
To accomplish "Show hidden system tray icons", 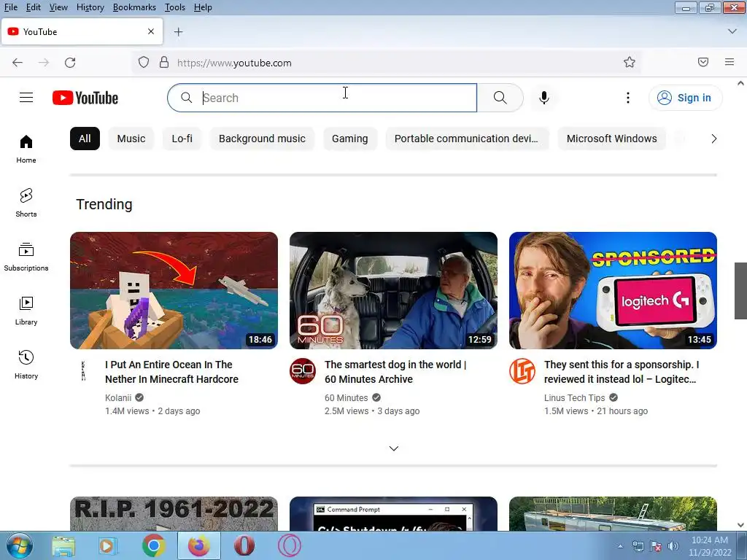I will pos(620,546).
